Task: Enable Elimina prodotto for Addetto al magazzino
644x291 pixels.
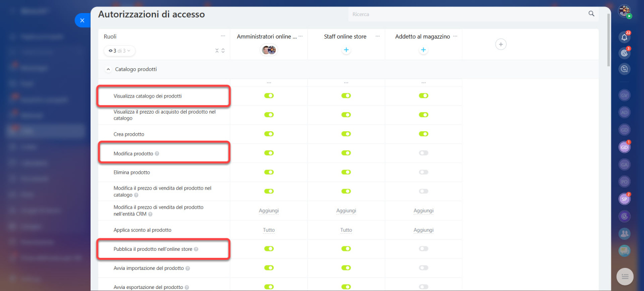Action: click(x=423, y=172)
